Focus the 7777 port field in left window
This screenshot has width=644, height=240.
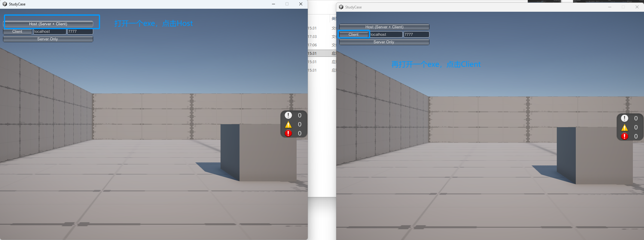pos(80,32)
